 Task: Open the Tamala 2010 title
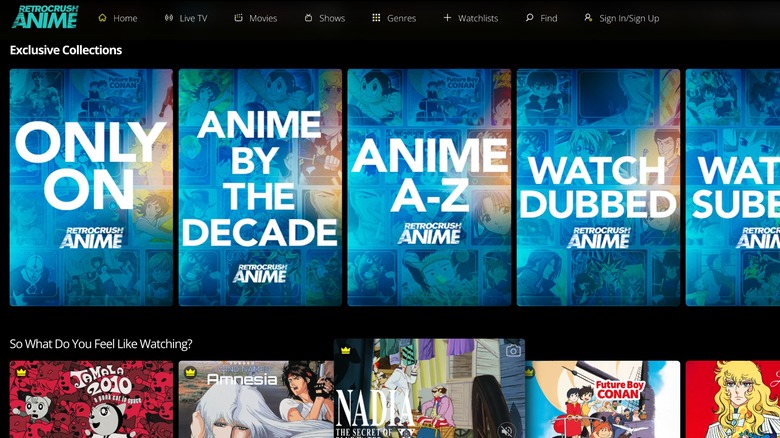point(91,400)
